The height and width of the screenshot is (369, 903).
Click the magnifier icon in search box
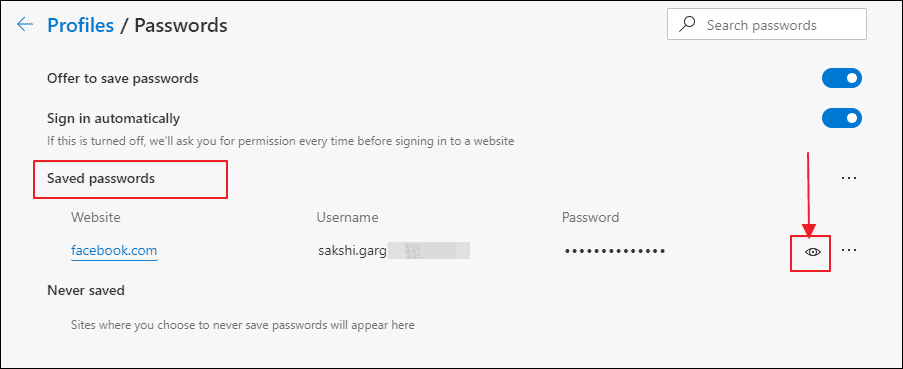[686, 24]
